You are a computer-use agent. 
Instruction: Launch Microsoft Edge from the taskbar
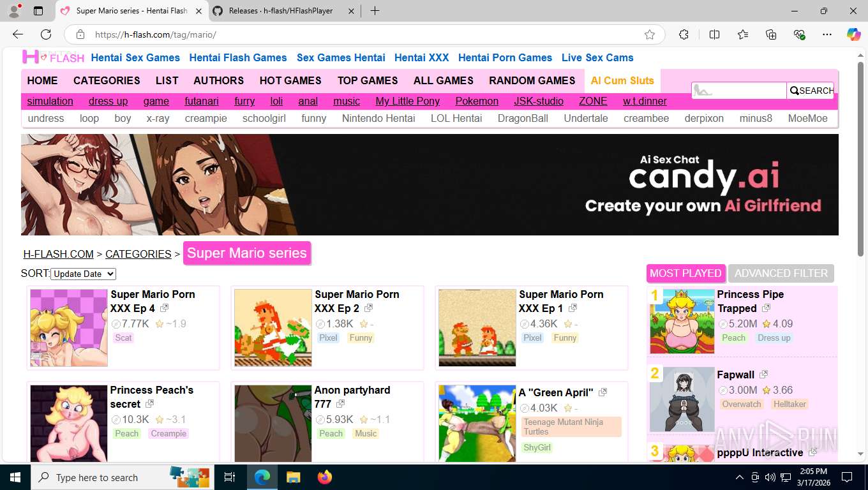tap(262, 477)
